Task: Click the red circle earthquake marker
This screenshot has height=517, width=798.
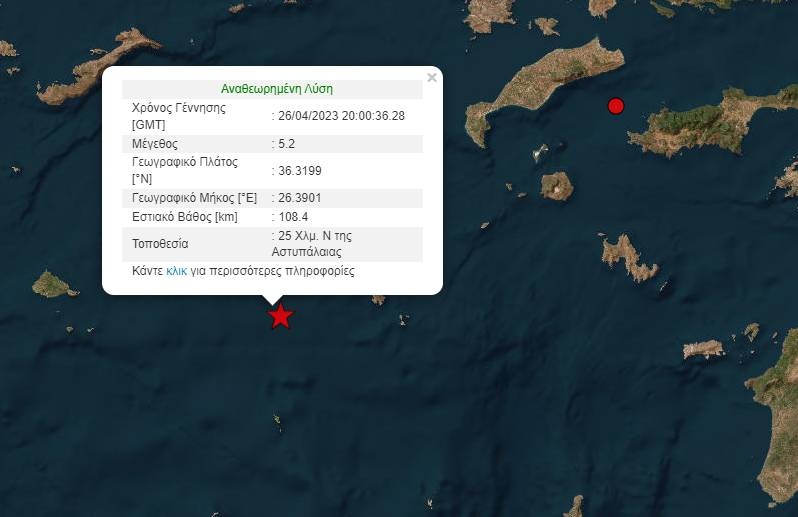Action: [616, 106]
